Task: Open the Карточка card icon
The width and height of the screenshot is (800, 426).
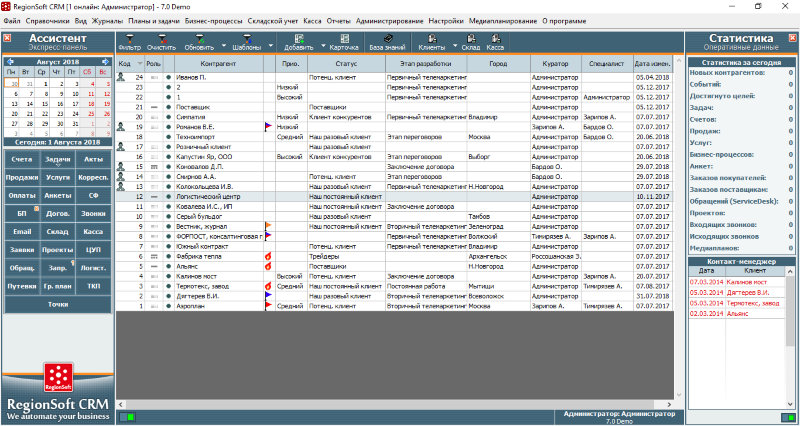Action: pos(344,41)
